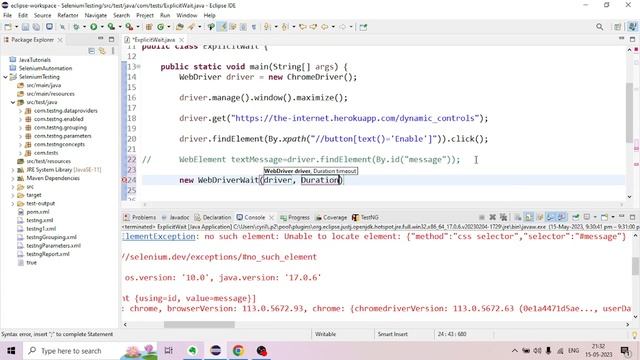
Task: Expand the com.testng.dataproviders package
Action: [20, 111]
